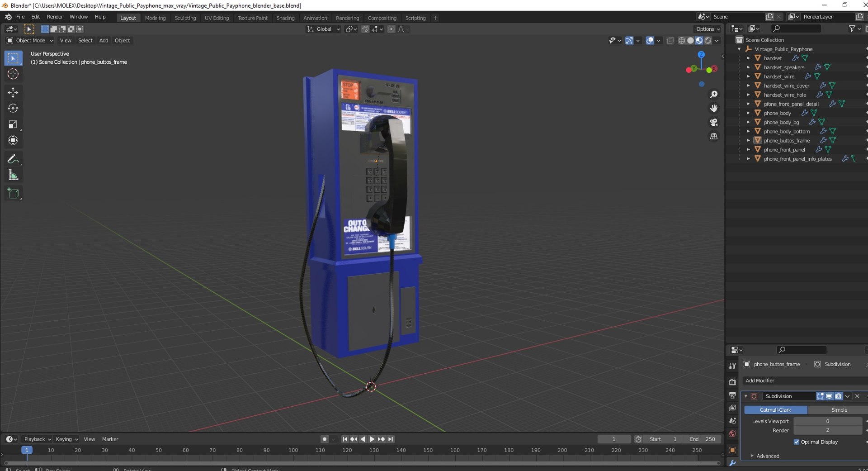The height and width of the screenshot is (471, 868).
Task: Open the viewport Add menu
Action: pyautogui.click(x=104, y=41)
